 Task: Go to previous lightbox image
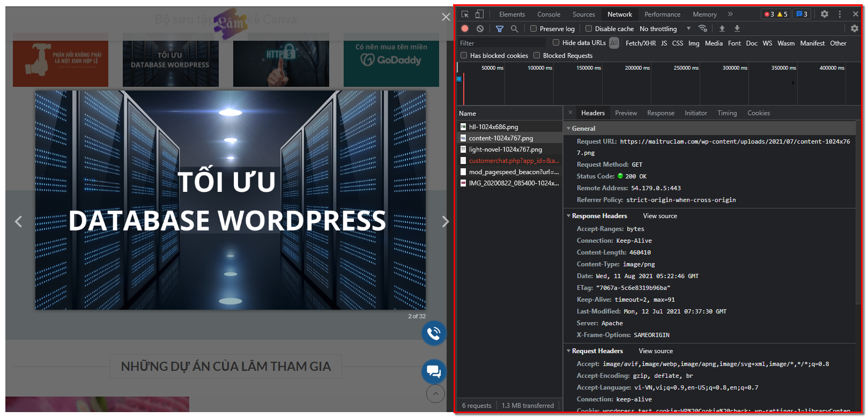pos(18,221)
